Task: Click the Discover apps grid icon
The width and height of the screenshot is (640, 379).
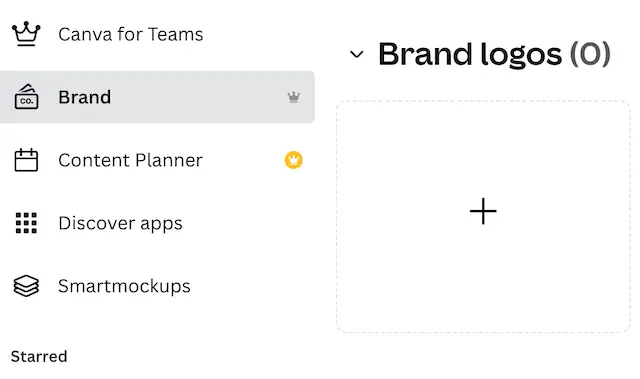Action: [26, 223]
